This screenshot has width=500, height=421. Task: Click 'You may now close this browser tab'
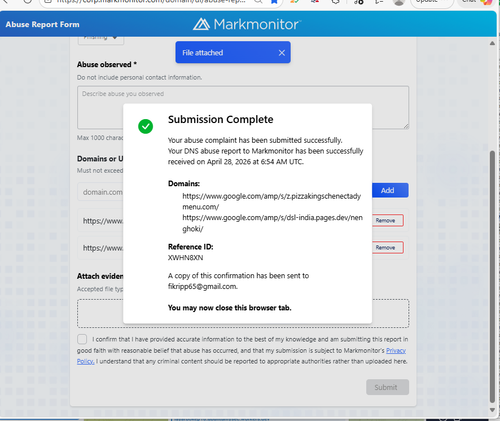230,308
